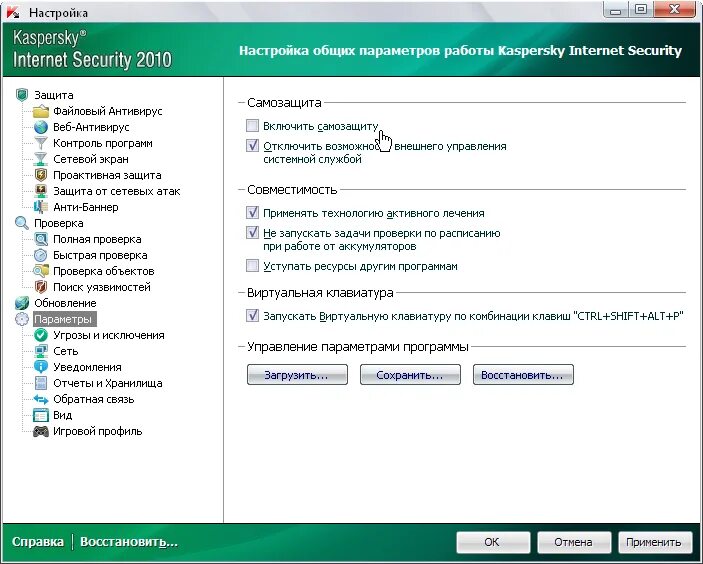Click the Защита от сетевых атак icon
The image size is (703, 564).
tap(41, 191)
